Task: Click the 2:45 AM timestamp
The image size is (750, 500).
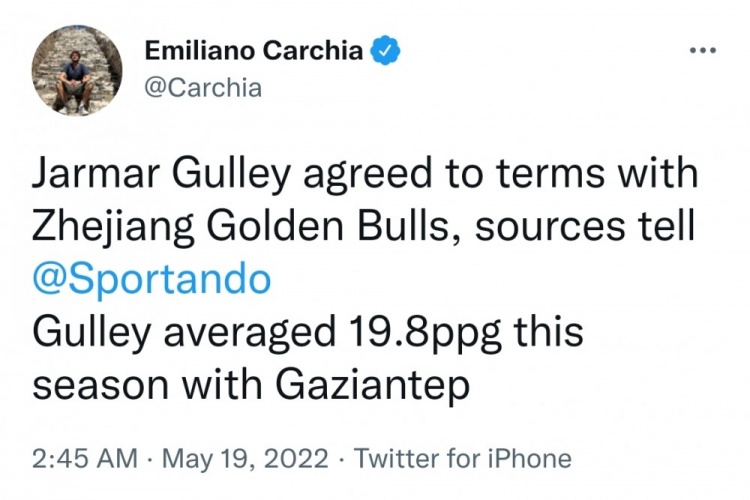Action: 85,458
